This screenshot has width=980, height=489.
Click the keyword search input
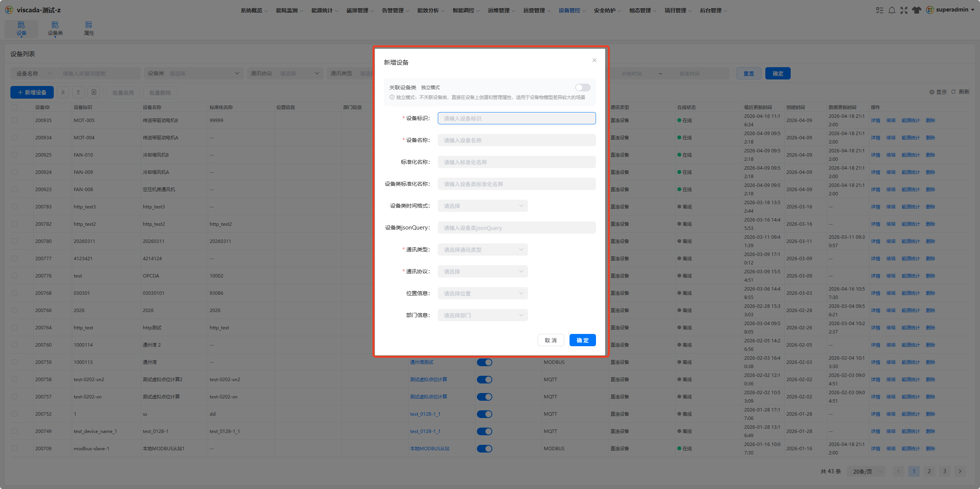click(x=98, y=73)
